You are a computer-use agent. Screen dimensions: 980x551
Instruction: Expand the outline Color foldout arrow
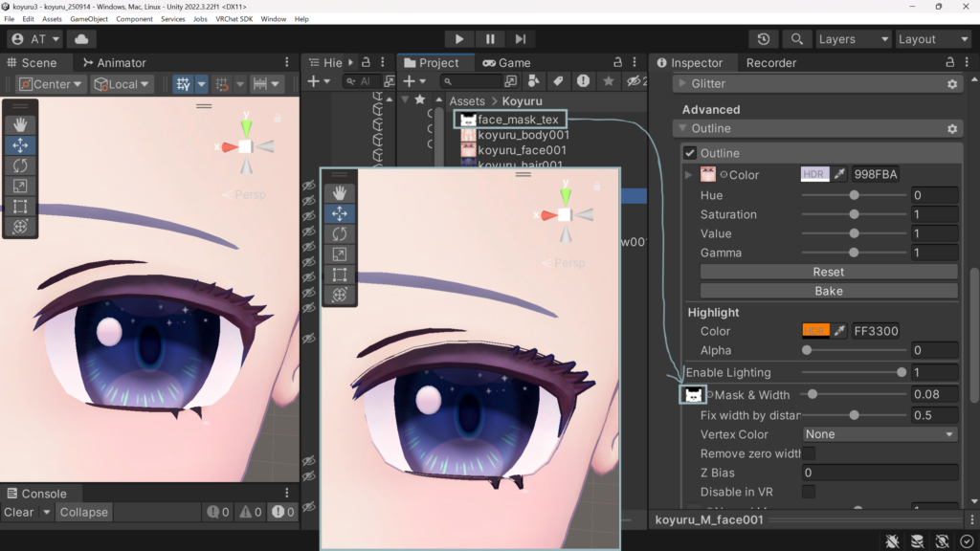pyautogui.click(x=689, y=175)
